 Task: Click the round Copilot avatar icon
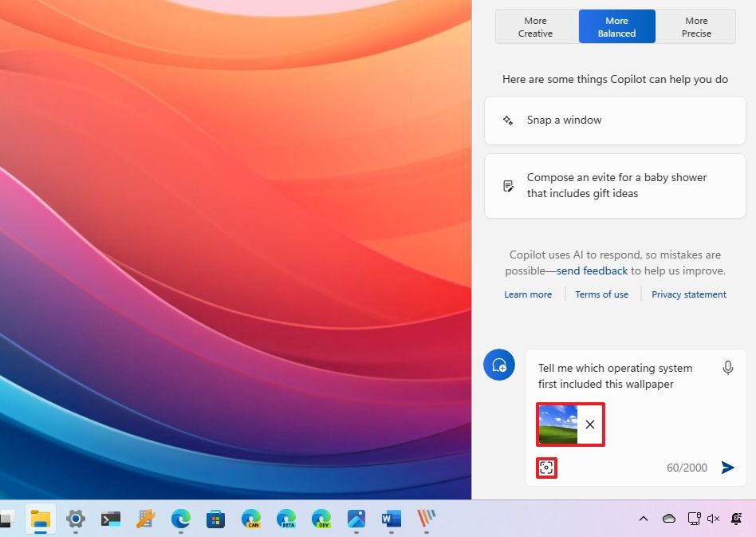499,365
